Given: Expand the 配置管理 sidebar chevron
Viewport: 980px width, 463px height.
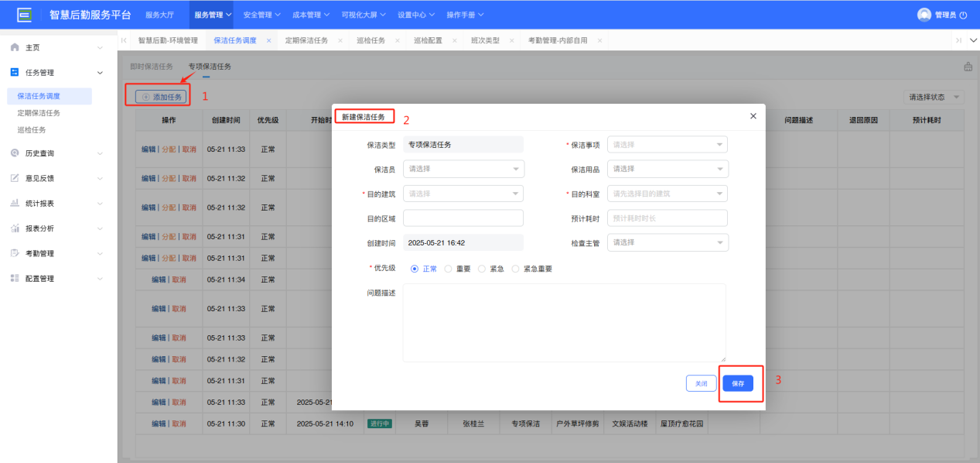Looking at the screenshot, I should (100, 278).
